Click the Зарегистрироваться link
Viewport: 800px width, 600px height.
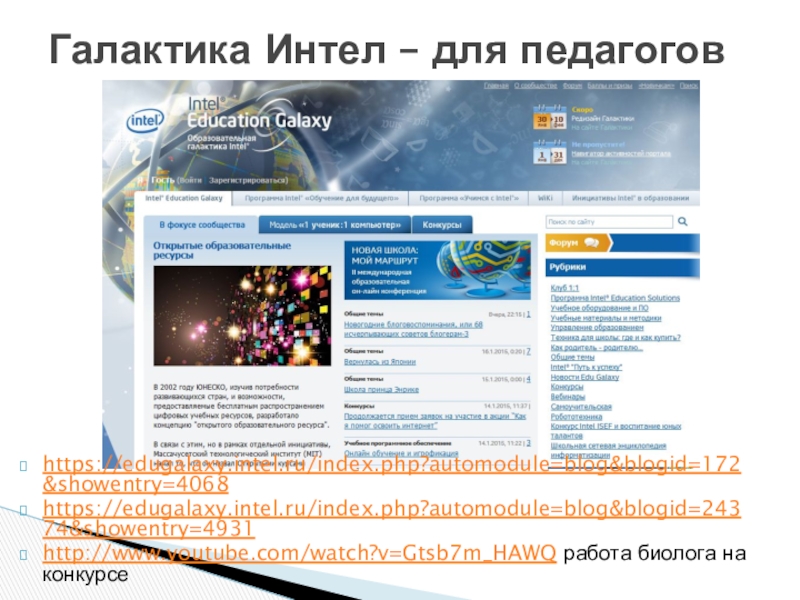point(248,180)
